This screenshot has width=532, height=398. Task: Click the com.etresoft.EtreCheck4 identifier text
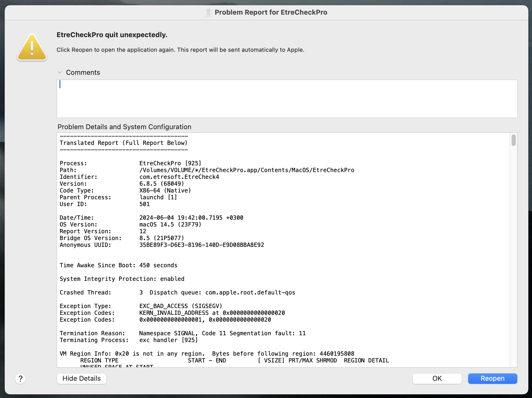[179, 177]
